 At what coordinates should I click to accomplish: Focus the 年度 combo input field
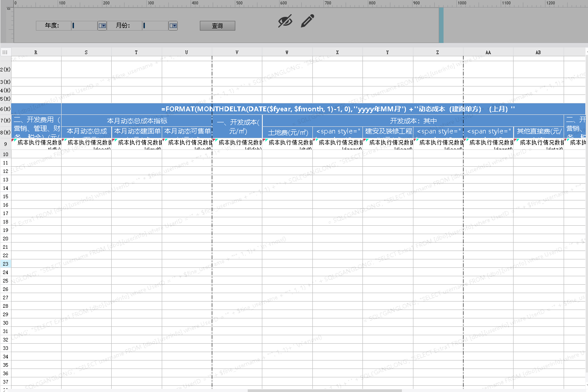[x=84, y=26]
